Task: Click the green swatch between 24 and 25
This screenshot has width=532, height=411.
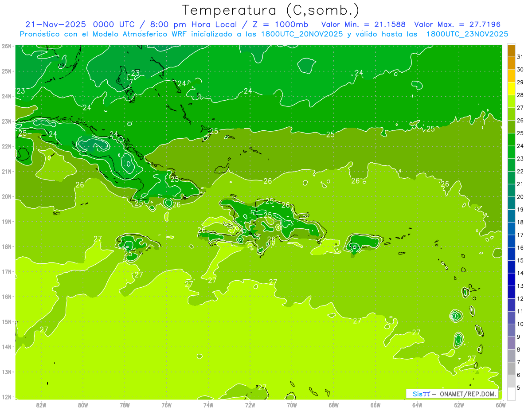Action: pos(512,140)
